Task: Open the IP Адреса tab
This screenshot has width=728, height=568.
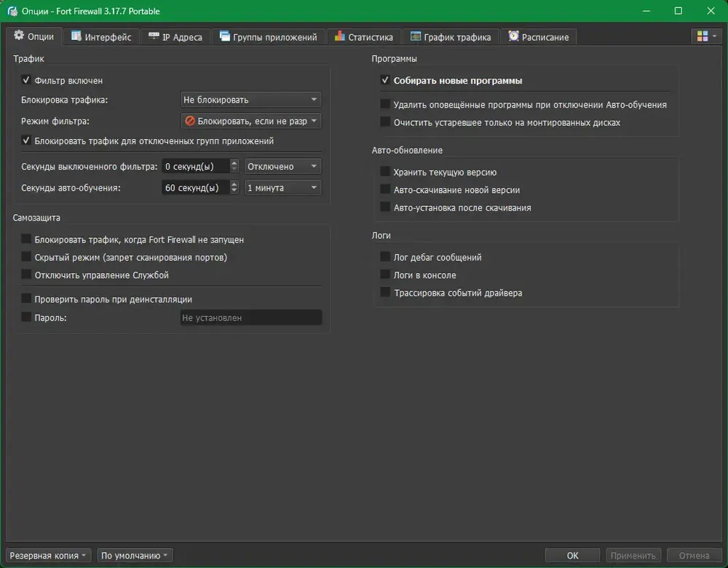Action: [175, 36]
